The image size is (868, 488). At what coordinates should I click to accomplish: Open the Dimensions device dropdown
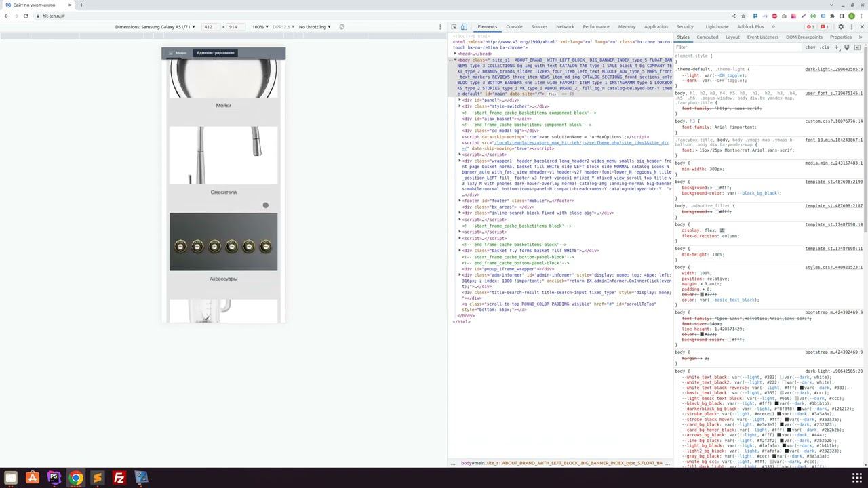coord(155,27)
